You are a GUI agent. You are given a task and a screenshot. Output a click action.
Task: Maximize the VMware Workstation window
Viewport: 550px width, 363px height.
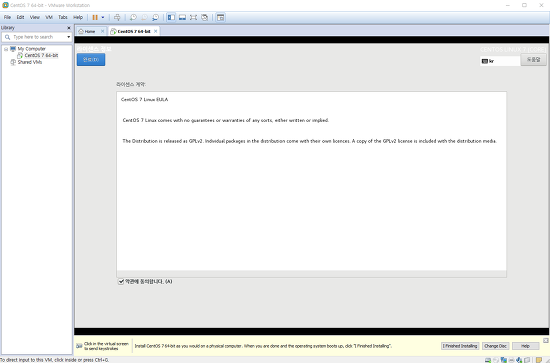[524, 5]
